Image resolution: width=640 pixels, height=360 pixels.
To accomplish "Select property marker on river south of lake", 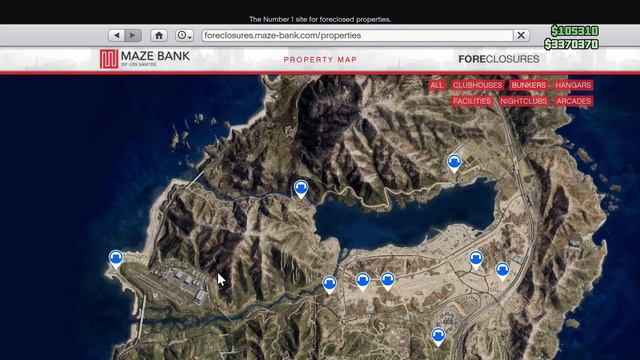I will pyautogui.click(x=329, y=285).
